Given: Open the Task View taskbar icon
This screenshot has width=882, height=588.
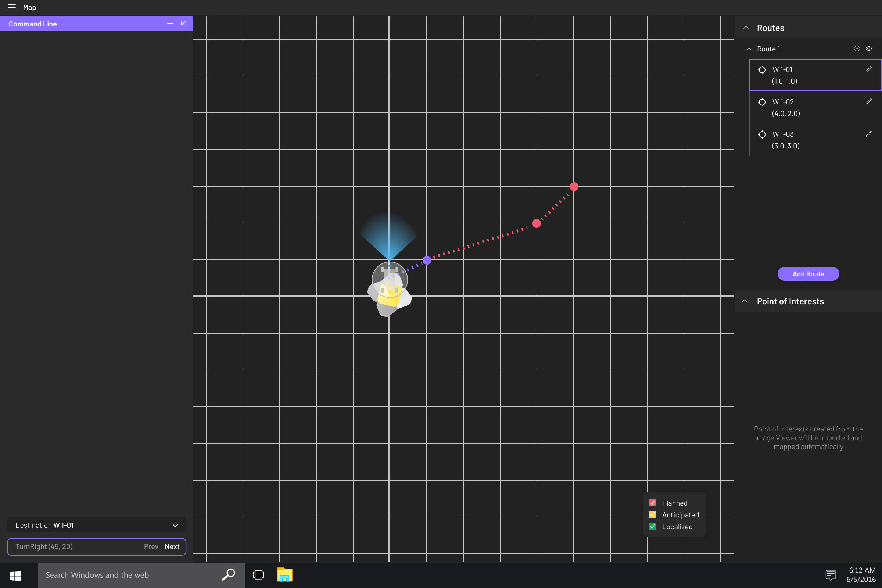Looking at the screenshot, I should pos(258,575).
